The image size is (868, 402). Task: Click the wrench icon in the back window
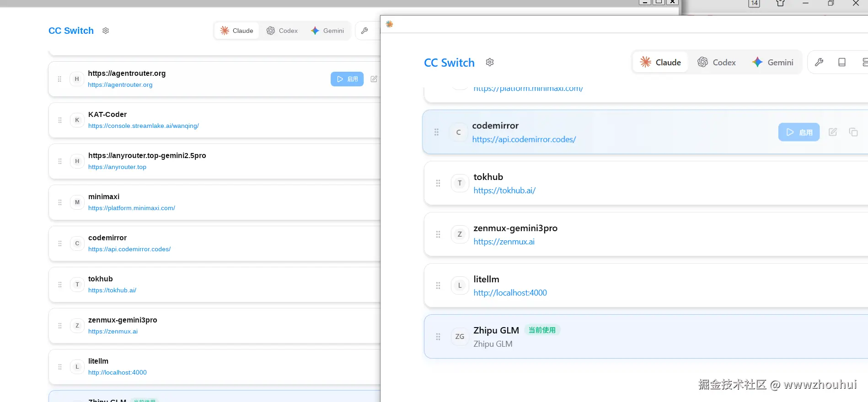(364, 31)
